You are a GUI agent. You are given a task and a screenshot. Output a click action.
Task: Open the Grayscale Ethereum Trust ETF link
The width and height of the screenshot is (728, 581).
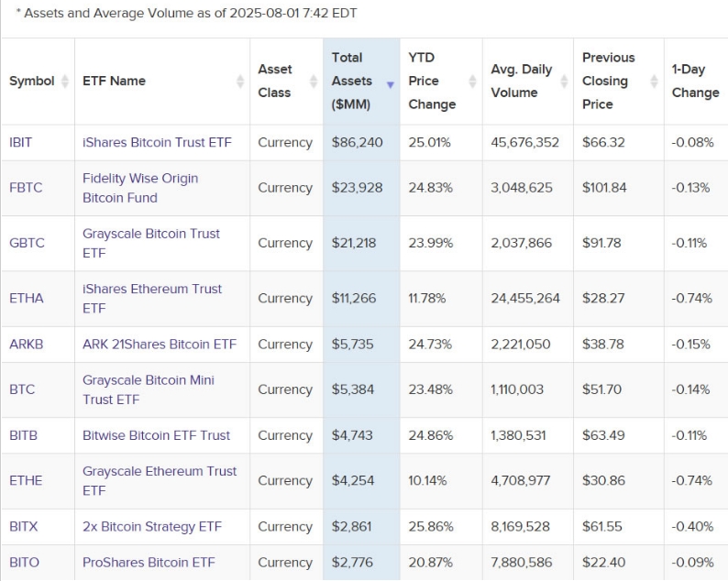(160, 480)
